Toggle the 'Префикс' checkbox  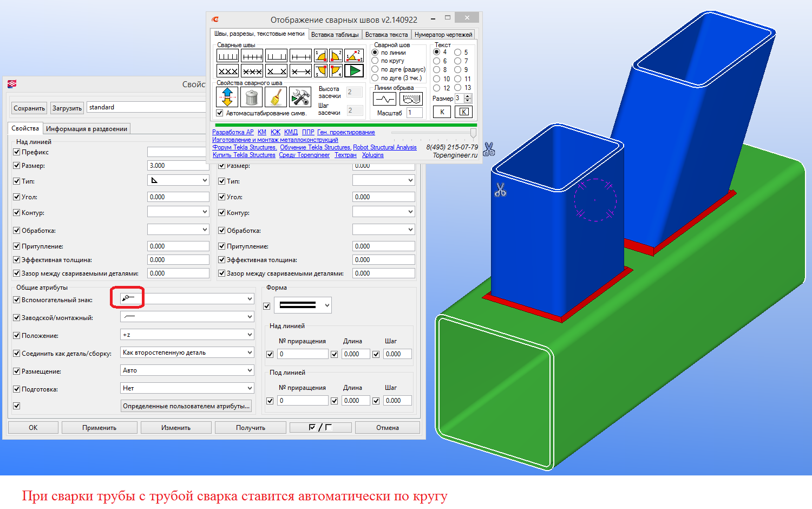point(17,152)
